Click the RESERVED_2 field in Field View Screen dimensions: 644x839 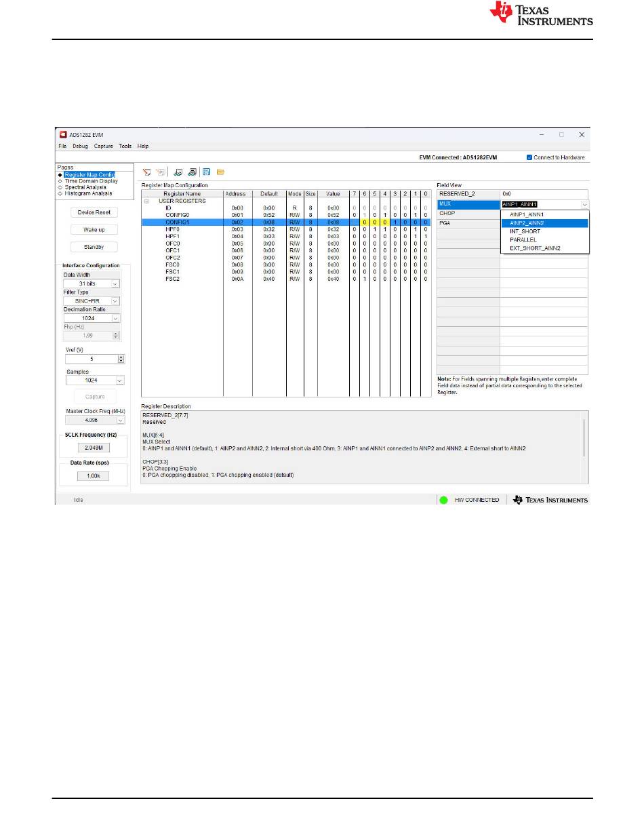point(468,194)
